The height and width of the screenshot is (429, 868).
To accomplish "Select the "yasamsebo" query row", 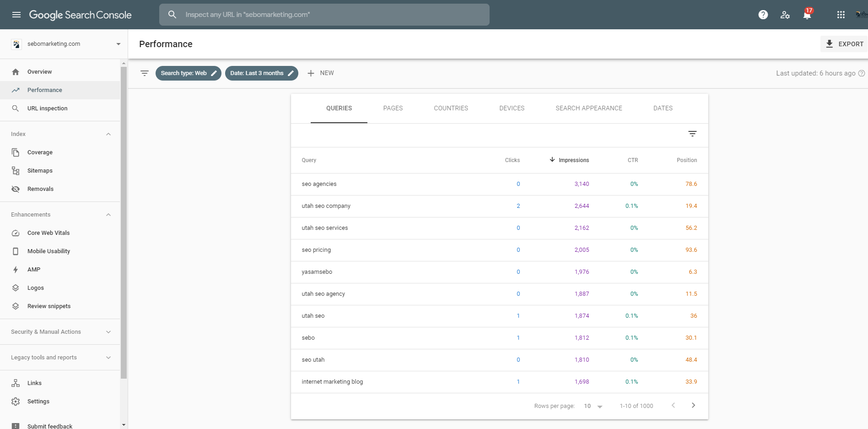I will [500, 272].
